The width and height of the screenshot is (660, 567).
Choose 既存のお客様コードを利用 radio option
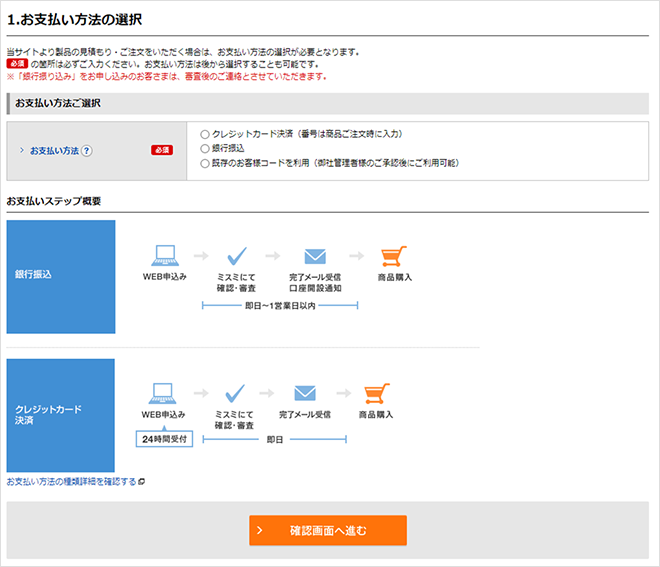tap(205, 162)
